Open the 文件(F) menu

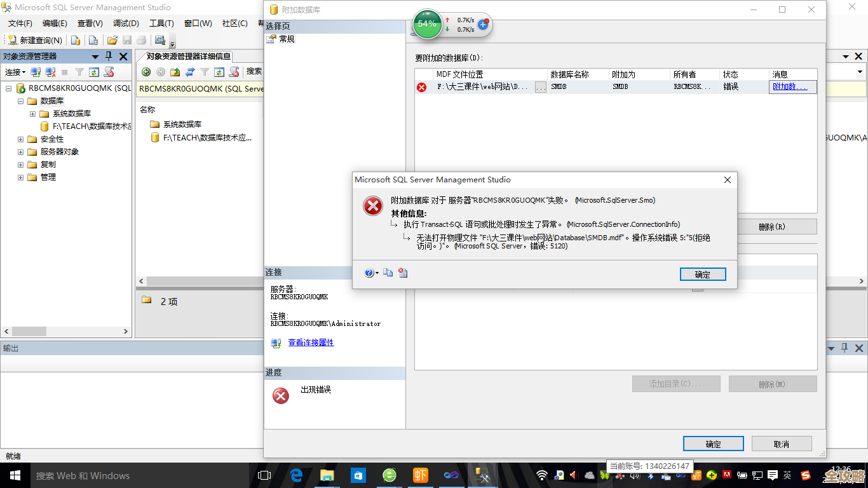tap(20, 24)
